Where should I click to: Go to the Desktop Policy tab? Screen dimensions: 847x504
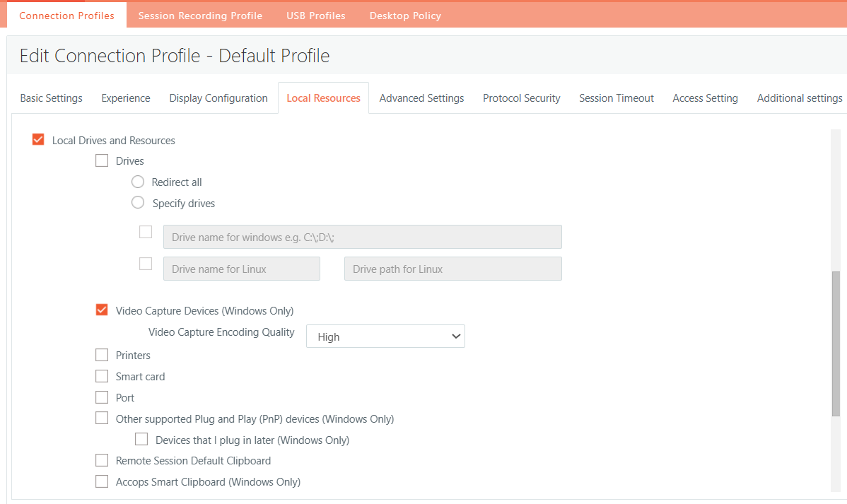point(405,16)
